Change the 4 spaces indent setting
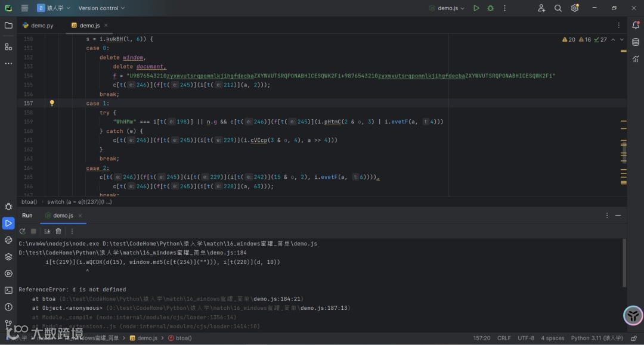 [552, 338]
